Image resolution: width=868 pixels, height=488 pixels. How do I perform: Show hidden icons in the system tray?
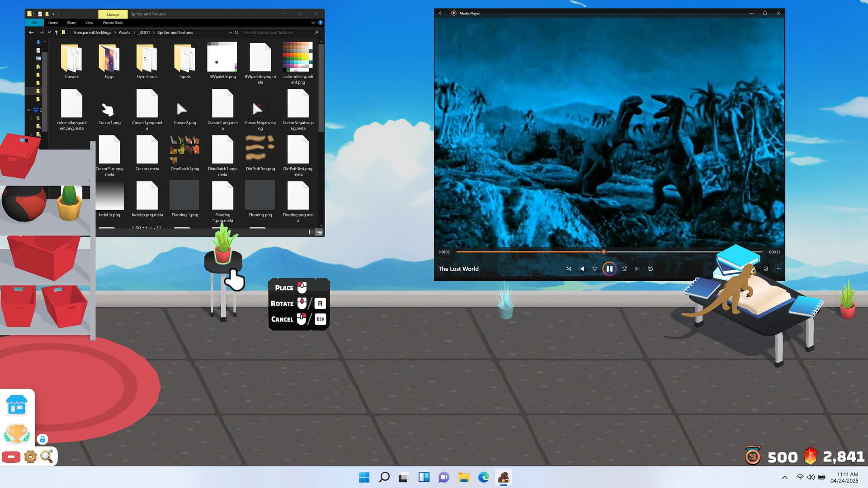click(784, 477)
